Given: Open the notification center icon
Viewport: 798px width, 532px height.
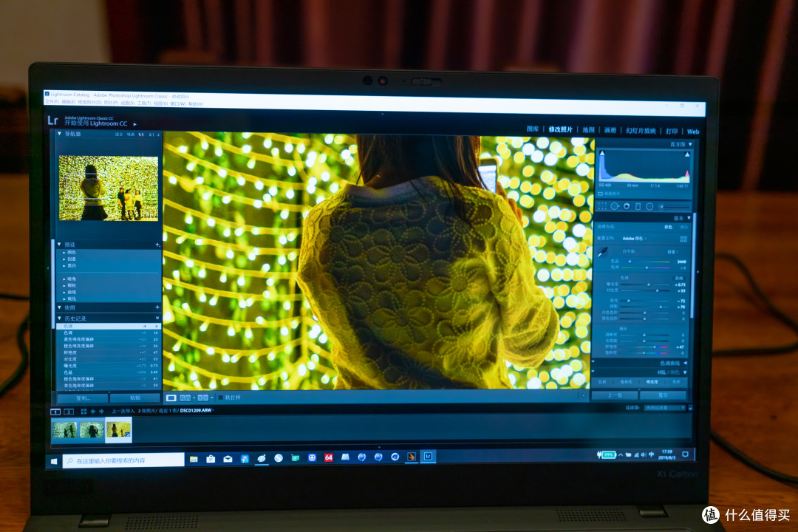Looking at the screenshot, I should (685, 454).
